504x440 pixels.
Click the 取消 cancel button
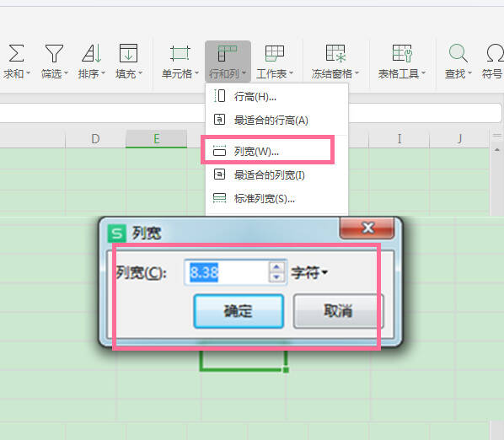[x=338, y=311]
